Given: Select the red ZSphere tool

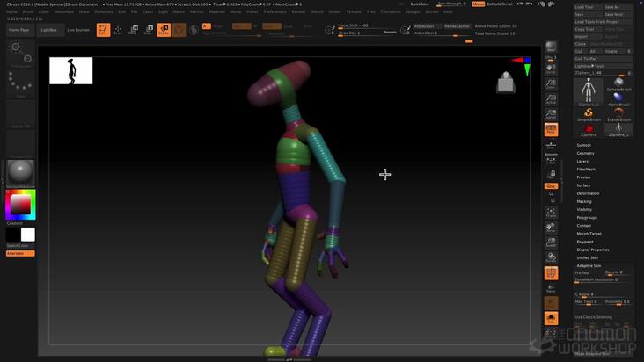Looking at the screenshot, I should [x=589, y=130].
